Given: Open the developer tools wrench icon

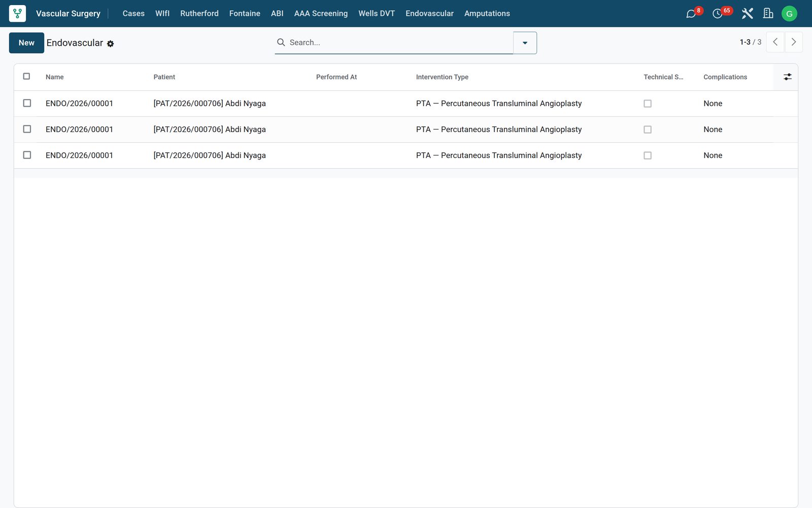Looking at the screenshot, I should pyautogui.click(x=747, y=14).
